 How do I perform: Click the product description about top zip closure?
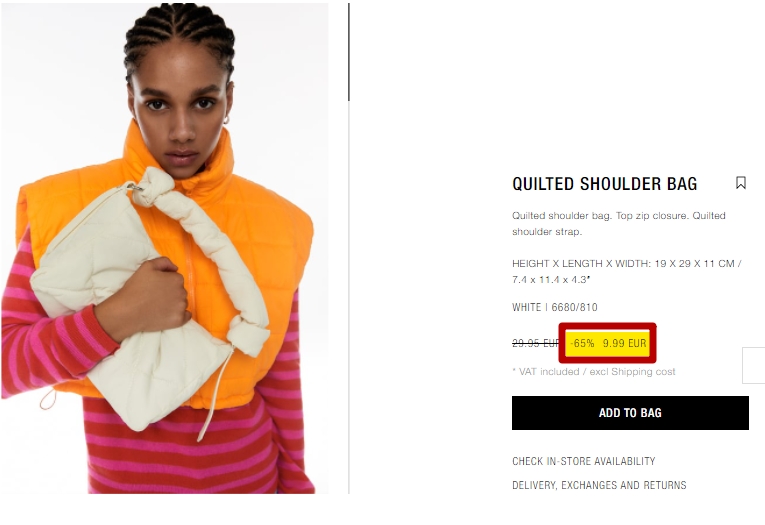tap(619, 223)
